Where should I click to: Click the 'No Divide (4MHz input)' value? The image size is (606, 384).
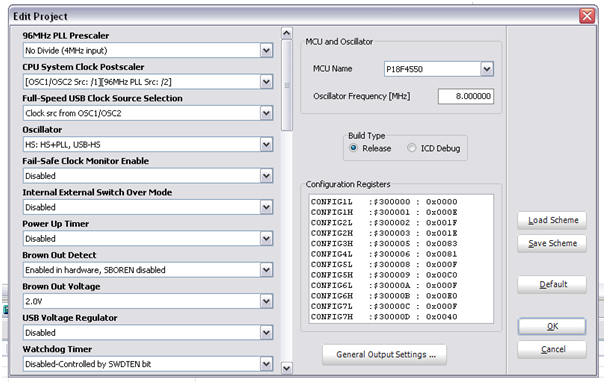pos(66,51)
